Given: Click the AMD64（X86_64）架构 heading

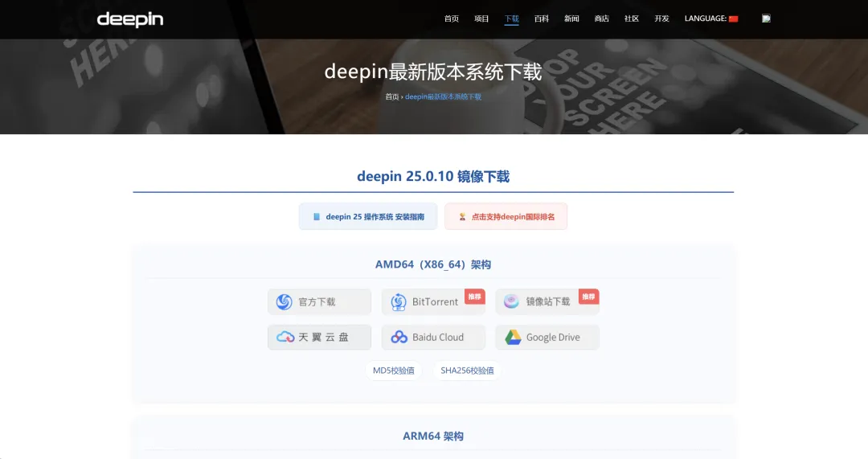Looking at the screenshot, I should click(433, 264).
